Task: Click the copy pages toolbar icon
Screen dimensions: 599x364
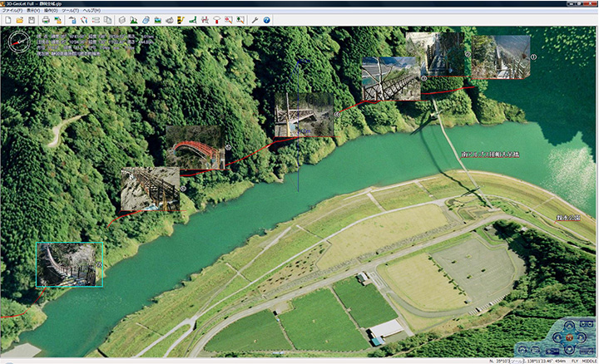Action: (x=108, y=20)
